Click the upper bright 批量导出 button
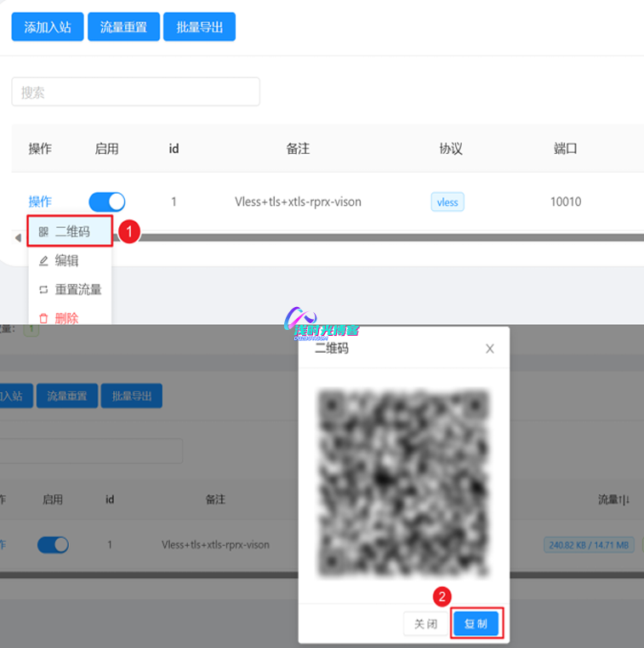Viewport: 644px width, 648px height. (x=199, y=27)
